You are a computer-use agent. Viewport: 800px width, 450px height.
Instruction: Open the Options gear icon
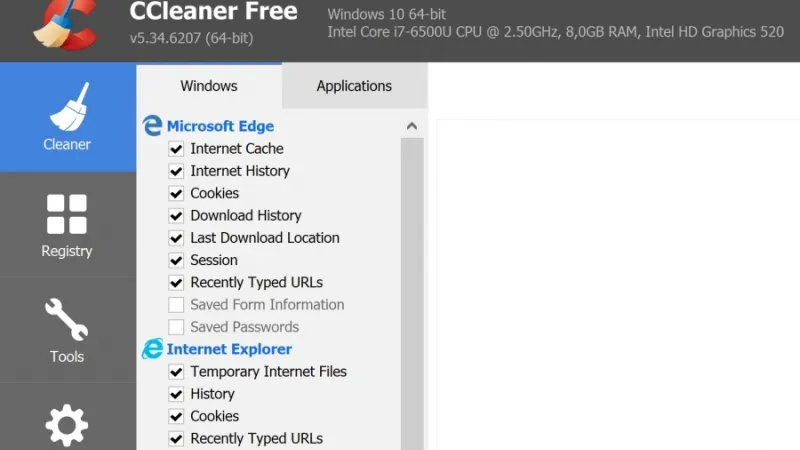click(x=67, y=426)
